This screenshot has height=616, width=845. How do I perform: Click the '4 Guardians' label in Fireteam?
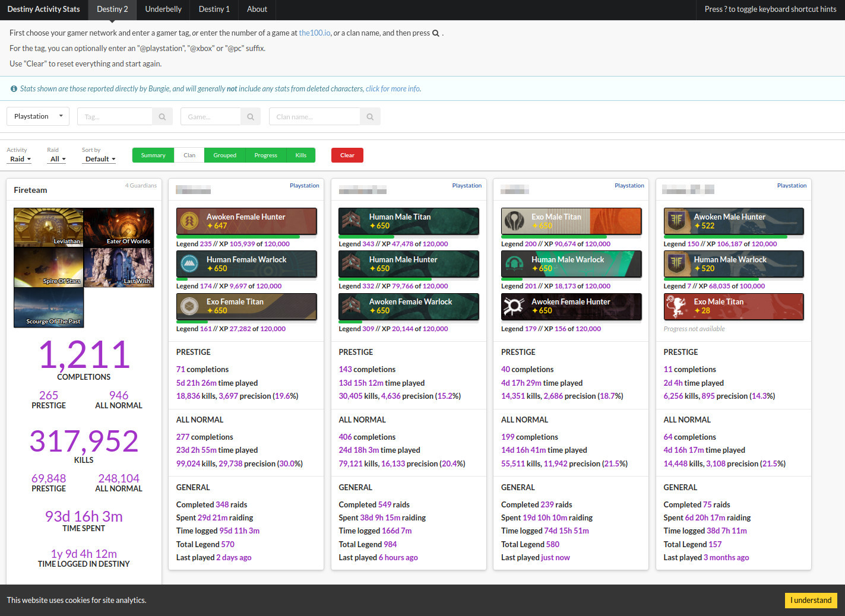tap(141, 186)
